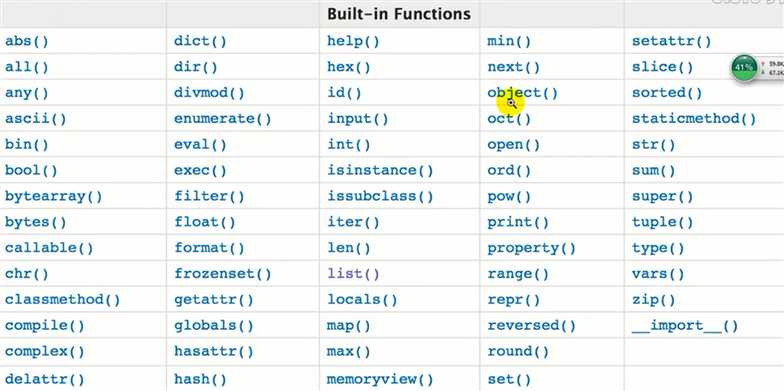Viewport: 784px width, 391px height.
Task: Click the bytearray() link
Action: click(x=54, y=196)
